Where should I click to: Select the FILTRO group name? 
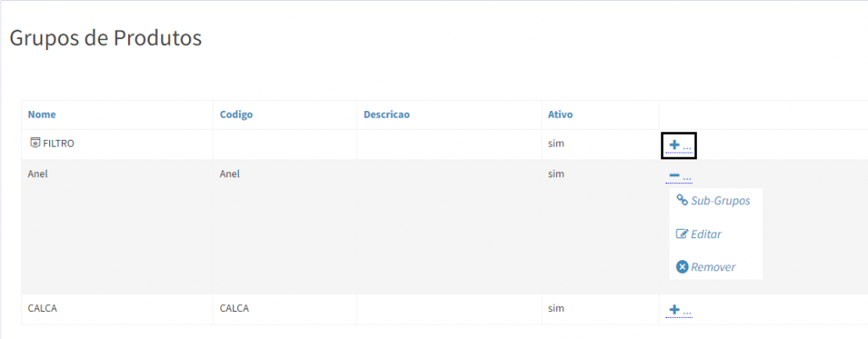[x=58, y=144]
